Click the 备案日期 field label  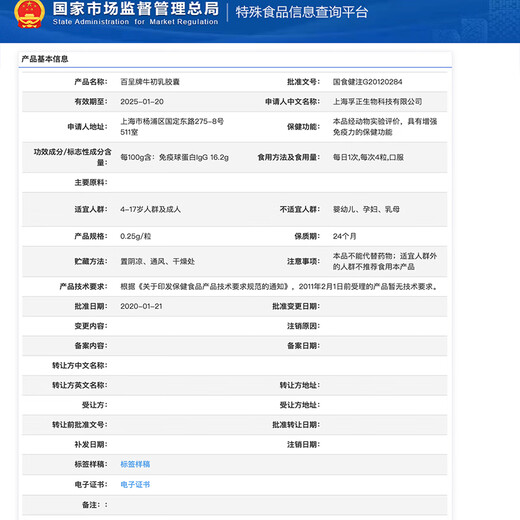(x=303, y=346)
